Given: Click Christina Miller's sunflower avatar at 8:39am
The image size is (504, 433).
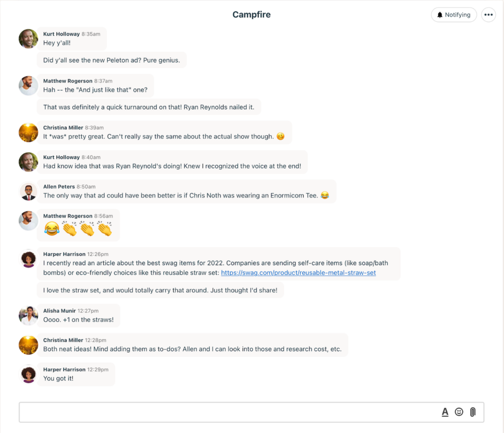Looking at the screenshot, I should 28,133.
